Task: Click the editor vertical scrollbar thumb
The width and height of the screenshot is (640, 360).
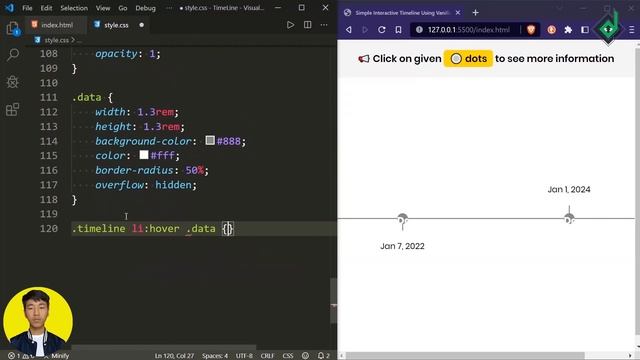Action: [333, 301]
